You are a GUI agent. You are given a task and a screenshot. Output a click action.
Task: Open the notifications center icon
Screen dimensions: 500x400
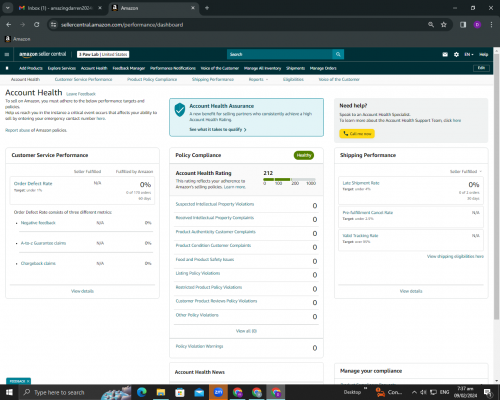tap(488, 392)
